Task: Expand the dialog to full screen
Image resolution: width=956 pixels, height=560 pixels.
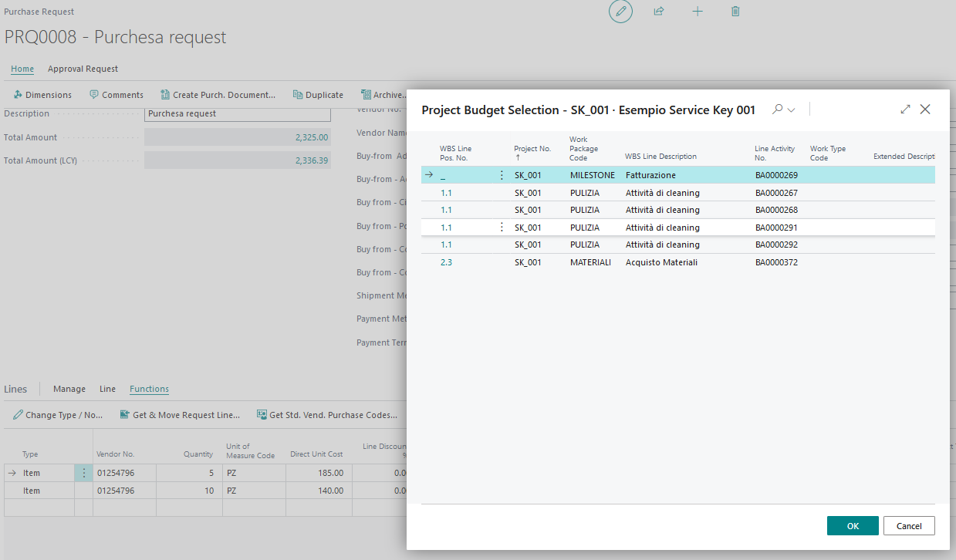Action: (x=905, y=110)
